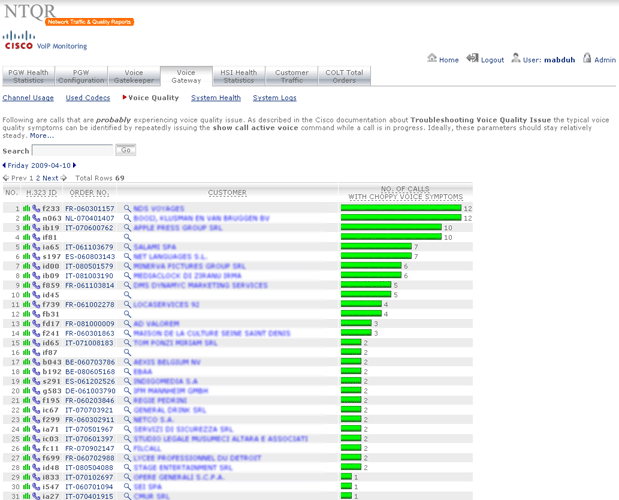Sort the table by the Customer column header

tap(227, 192)
